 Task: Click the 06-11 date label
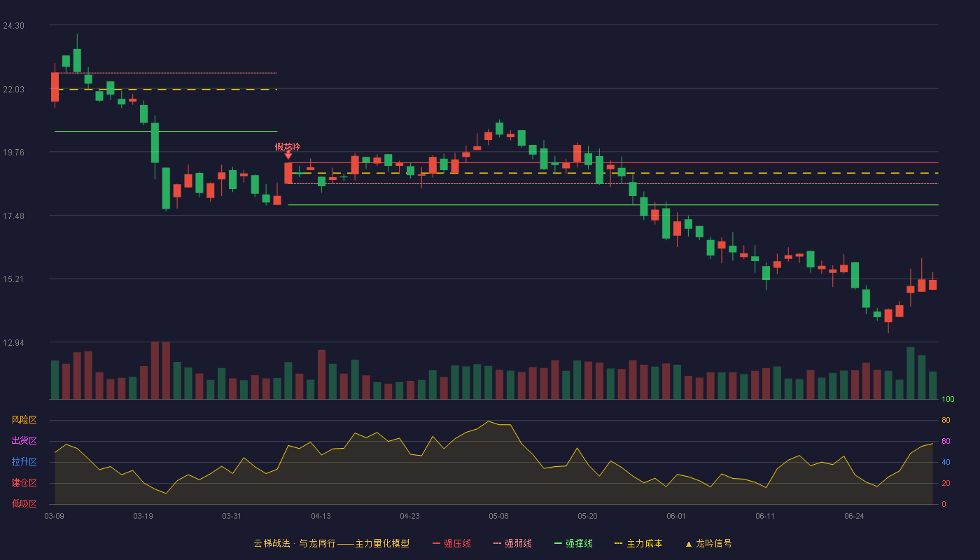[x=765, y=516]
